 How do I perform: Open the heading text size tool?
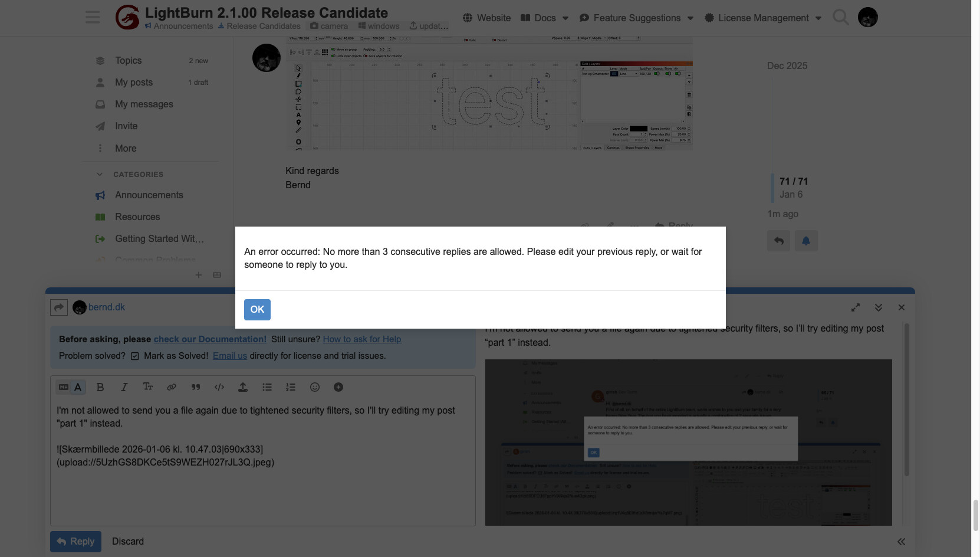tap(148, 387)
